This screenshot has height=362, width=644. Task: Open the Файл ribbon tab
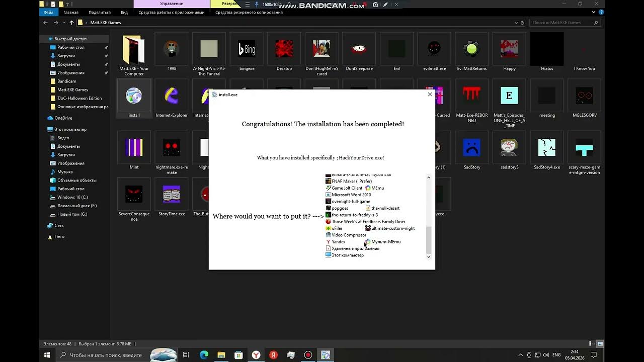coord(48,12)
